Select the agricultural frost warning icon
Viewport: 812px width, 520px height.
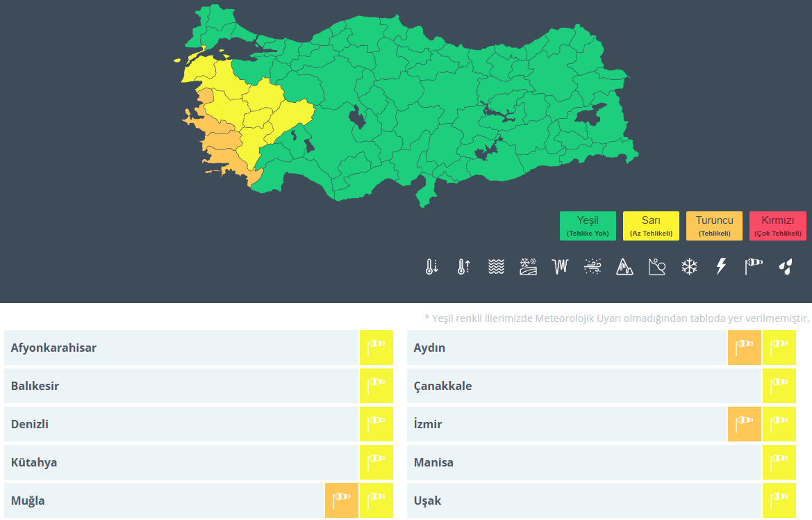(528, 266)
